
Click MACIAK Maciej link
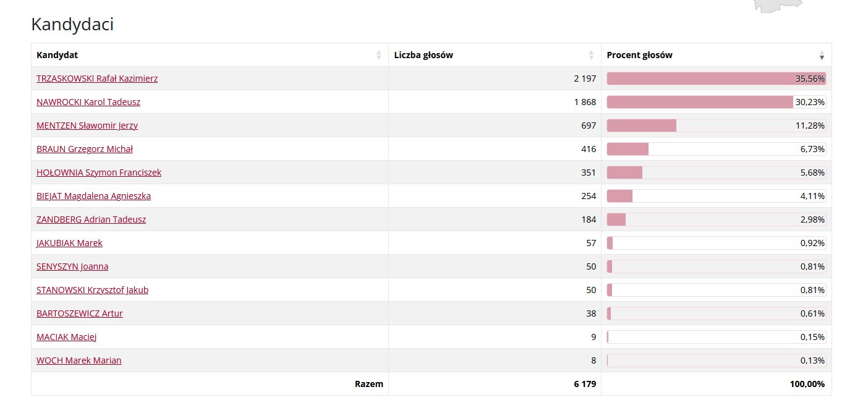(x=67, y=337)
